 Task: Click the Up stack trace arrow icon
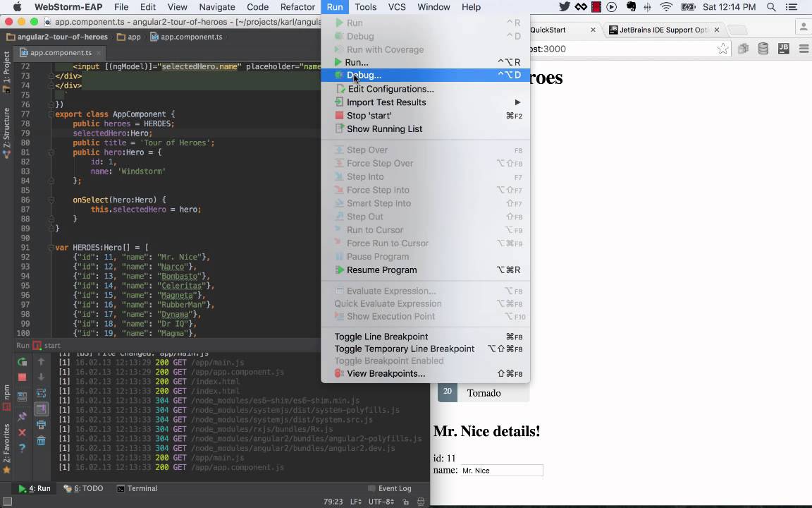pyautogui.click(x=41, y=361)
